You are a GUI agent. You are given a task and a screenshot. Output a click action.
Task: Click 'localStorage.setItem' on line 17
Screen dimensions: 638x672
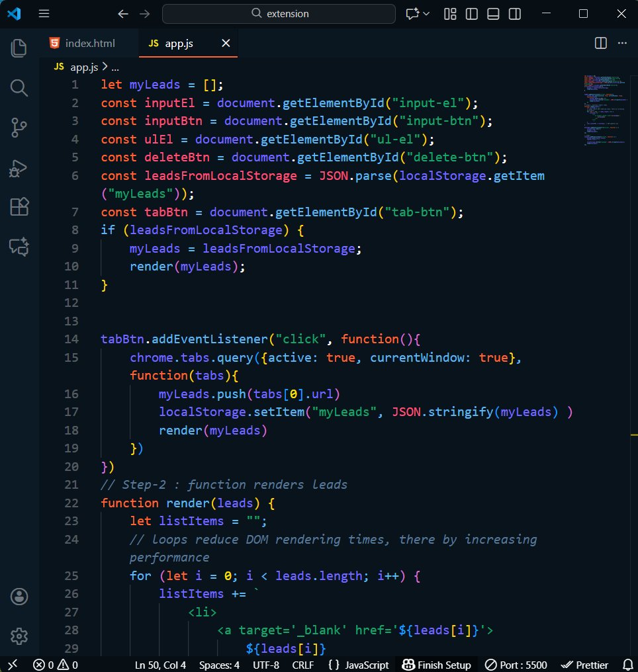(x=232, y=412)
